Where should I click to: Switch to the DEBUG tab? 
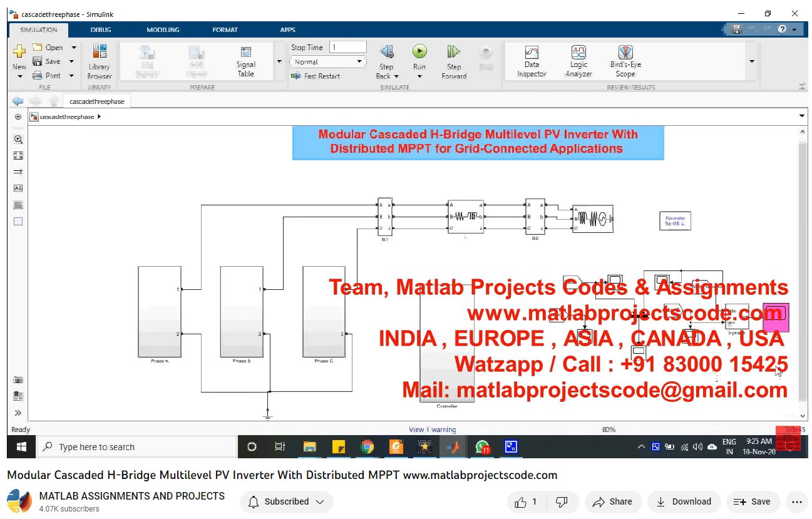100,29
